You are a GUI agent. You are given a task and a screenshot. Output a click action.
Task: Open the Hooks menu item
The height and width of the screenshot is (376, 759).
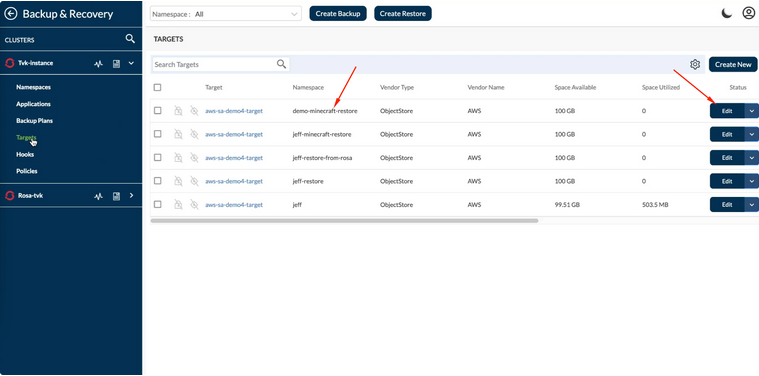[x=25, y=154]
